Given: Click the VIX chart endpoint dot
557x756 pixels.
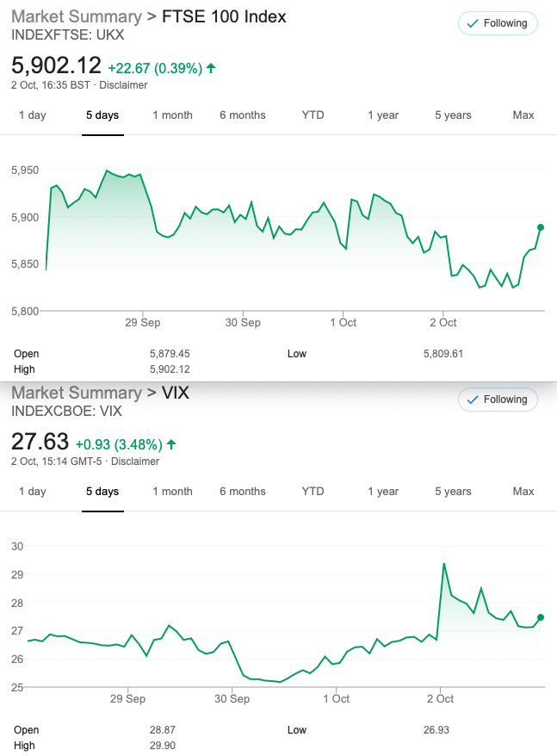Looking at the screenshot, I should tap(541, 617).
